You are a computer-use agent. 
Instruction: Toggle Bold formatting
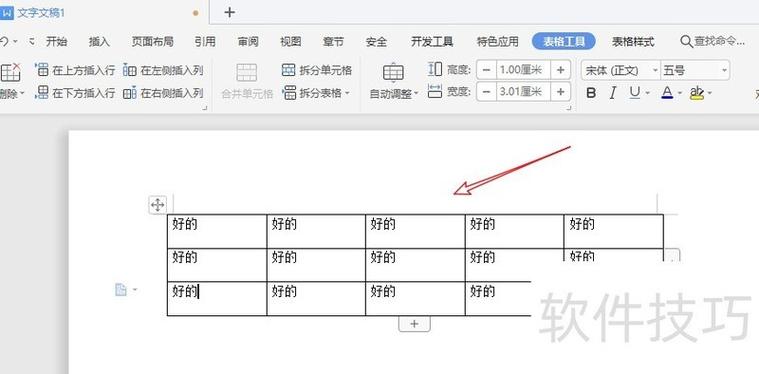[591, 93]
